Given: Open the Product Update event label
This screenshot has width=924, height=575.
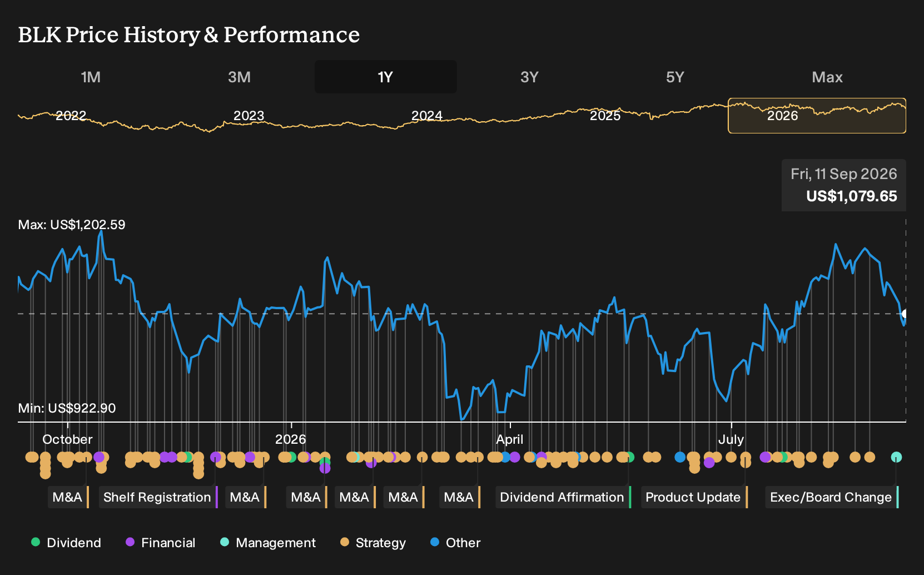Looking at the screenshot, I should click(694, 497).
